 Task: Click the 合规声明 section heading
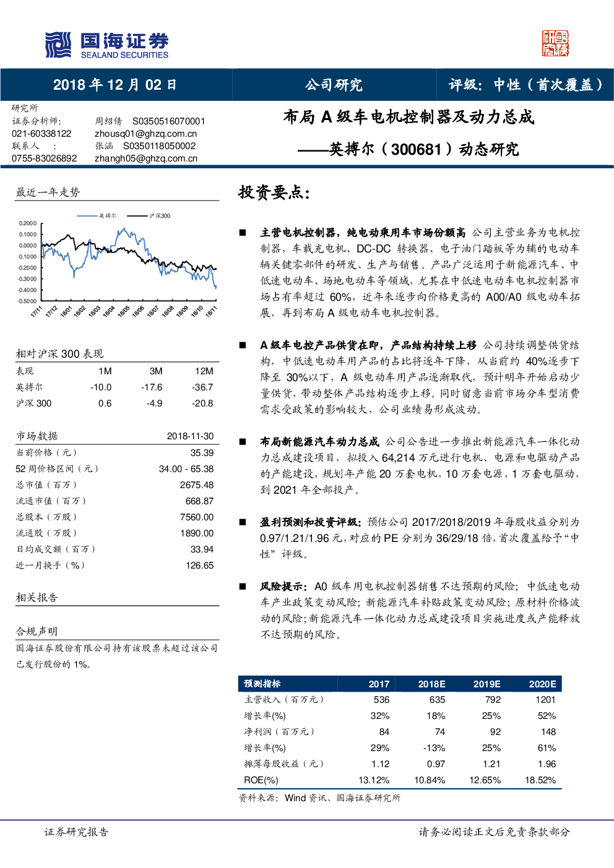(37, 632)
